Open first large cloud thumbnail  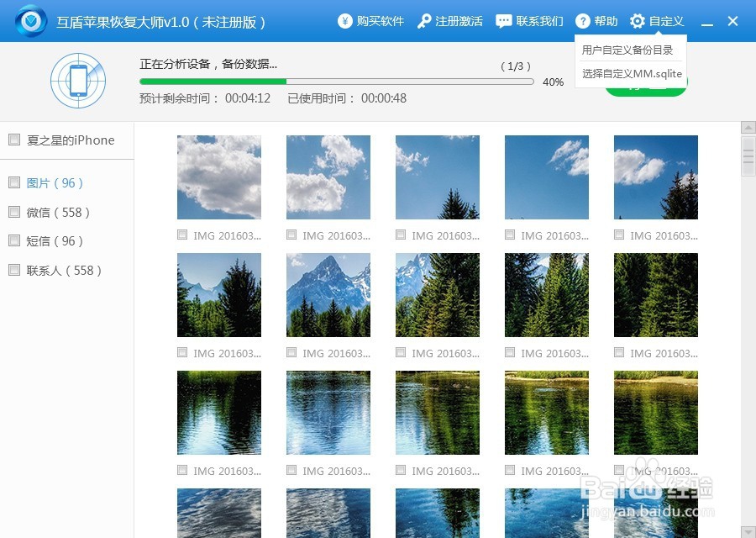tap(219, 177)
